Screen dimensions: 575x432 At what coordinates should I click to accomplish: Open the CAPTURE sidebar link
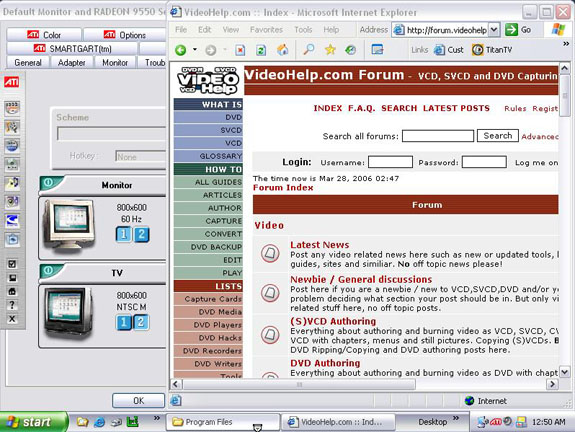[208, 221]
